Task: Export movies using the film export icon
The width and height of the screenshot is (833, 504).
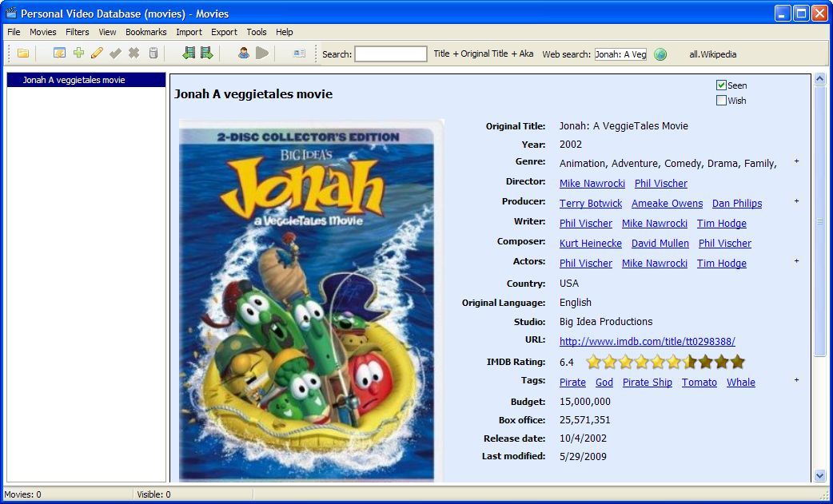Action: (x=205, y=54)
